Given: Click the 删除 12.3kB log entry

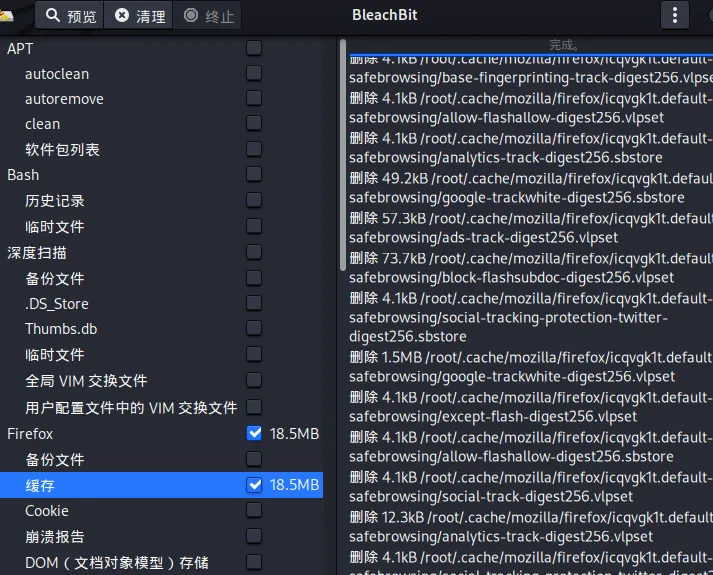Looking at the screenshot, I should tap(531, 527).
